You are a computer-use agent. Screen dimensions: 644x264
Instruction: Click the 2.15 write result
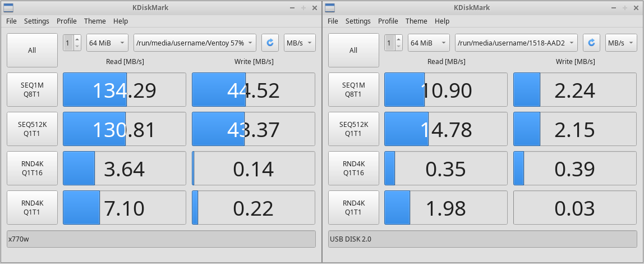click(x=575, y=129)
